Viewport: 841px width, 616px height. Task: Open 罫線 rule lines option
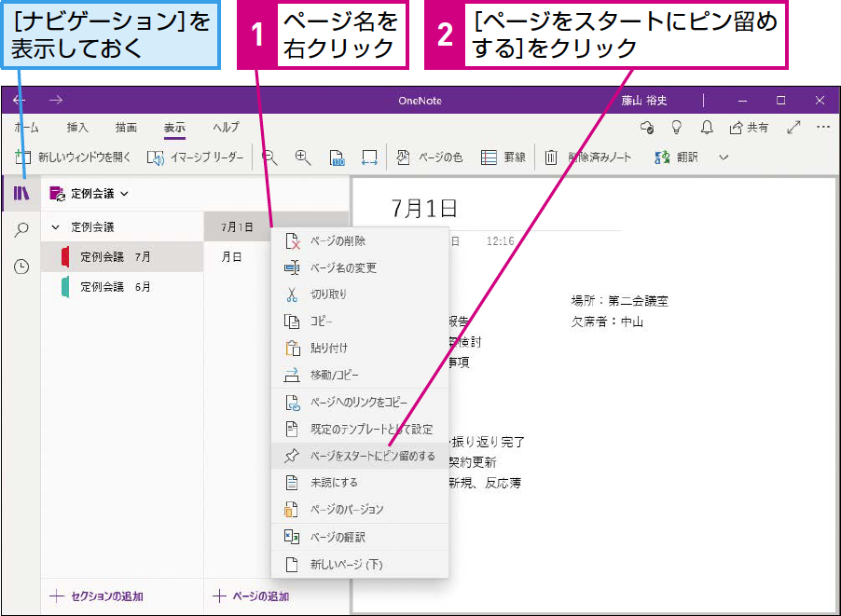click(x=503, y=157)
